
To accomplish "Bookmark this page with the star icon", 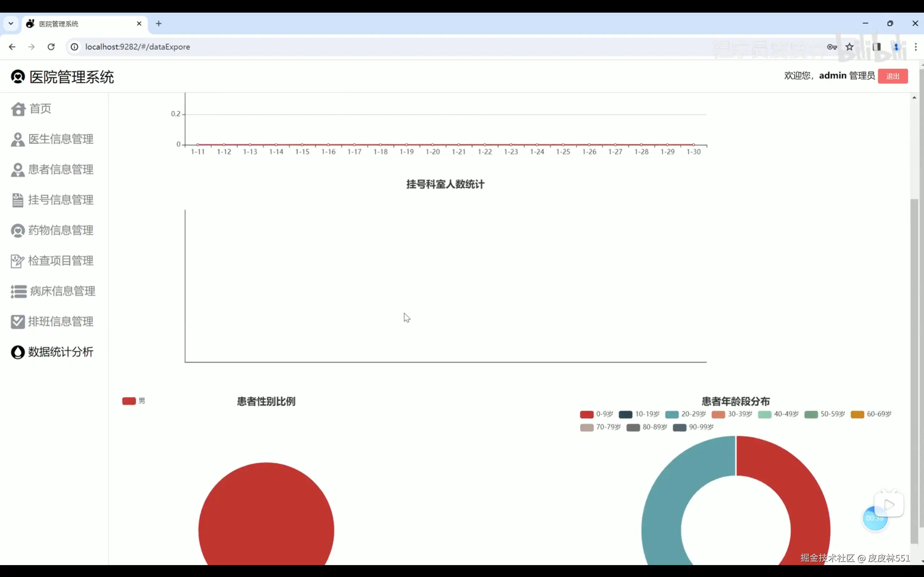I will [850, 47].
